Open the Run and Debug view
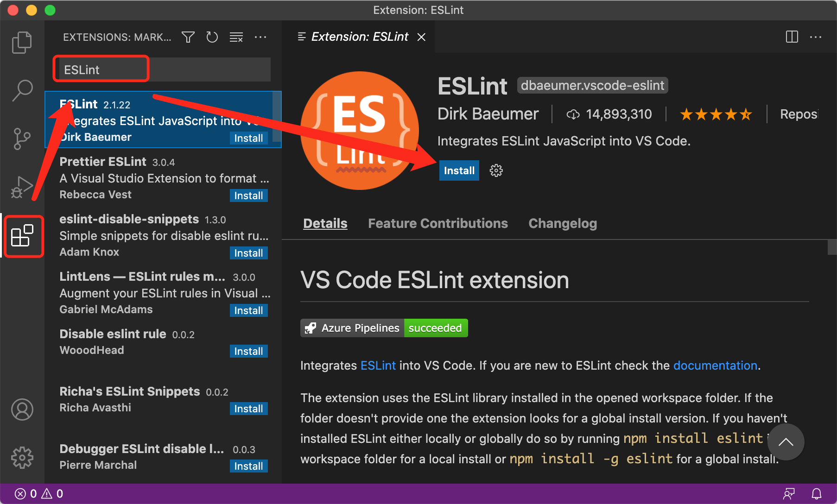 [x=22, y=187]
